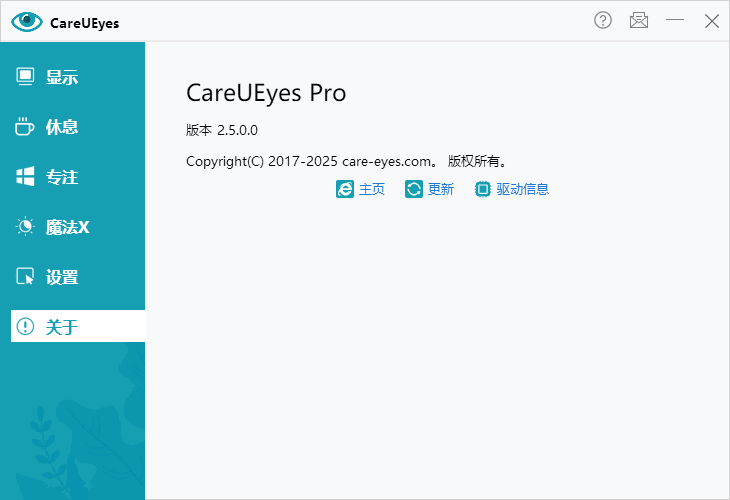Select the 专注 tab

(x=62, y=177)
